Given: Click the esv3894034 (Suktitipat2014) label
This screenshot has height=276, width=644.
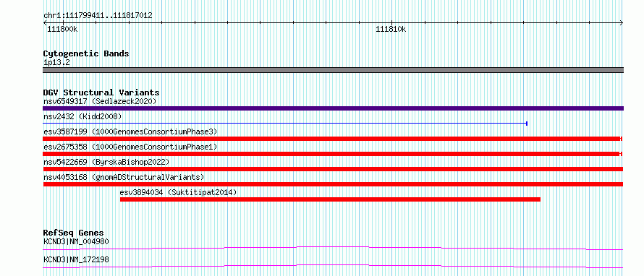Looking at the screenshot, I should point(178,192).
